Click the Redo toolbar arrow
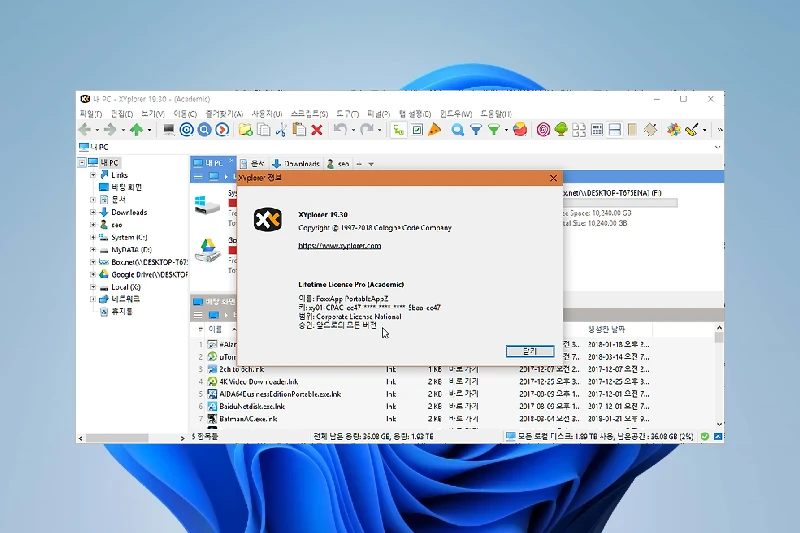 click(367, 130)
